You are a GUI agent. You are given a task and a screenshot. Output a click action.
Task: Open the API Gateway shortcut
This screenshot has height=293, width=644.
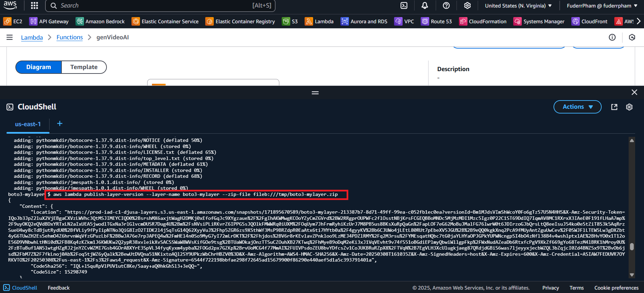click(49, 22)
